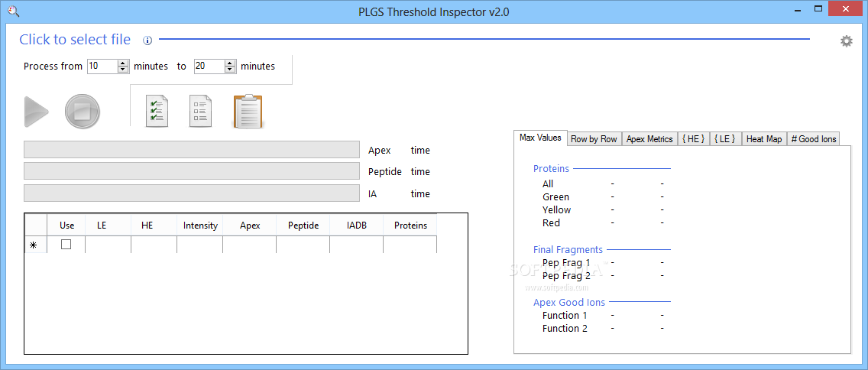Click the Proteins column header in table
The height and width of the screenshot is (370, 868).
pyautogui.click(x=410, y=226)
